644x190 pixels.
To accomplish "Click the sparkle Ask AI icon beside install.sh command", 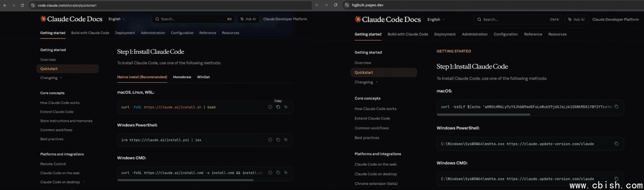I will pyautogui.click(x=286, y=107).
